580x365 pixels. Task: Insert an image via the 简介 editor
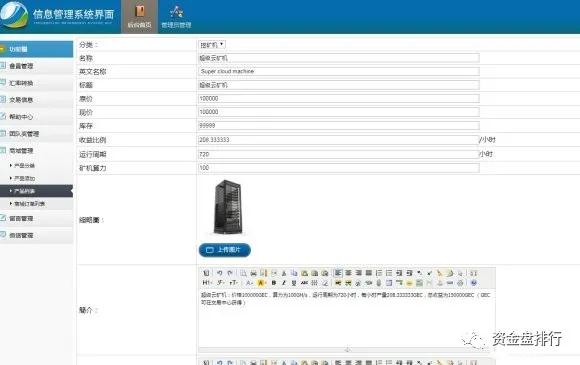click(x=338, y=283)
